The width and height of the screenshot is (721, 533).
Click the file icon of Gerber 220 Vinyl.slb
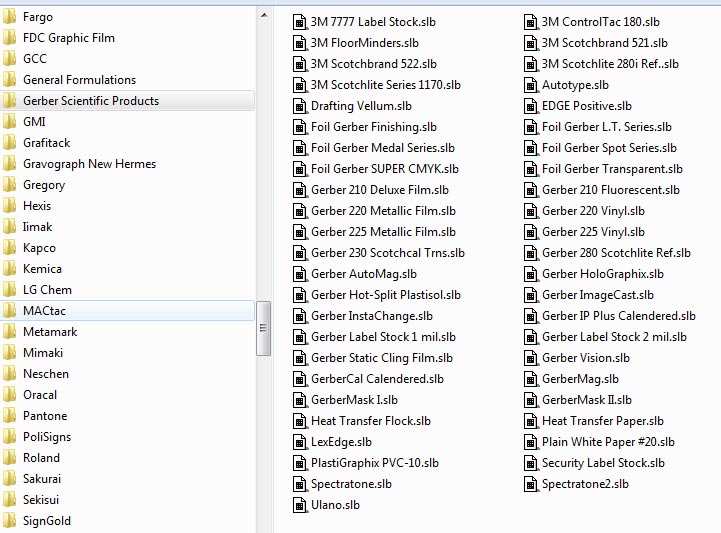tap(530, 211)
